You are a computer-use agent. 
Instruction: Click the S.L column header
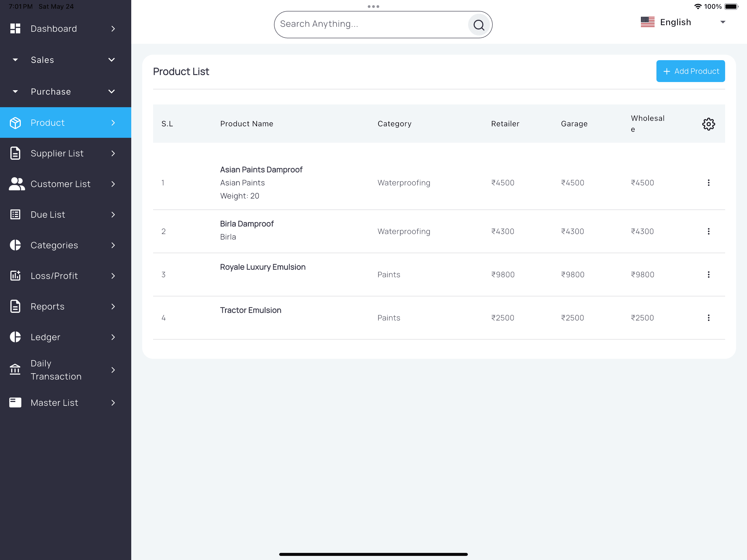(x=167, y=124)
